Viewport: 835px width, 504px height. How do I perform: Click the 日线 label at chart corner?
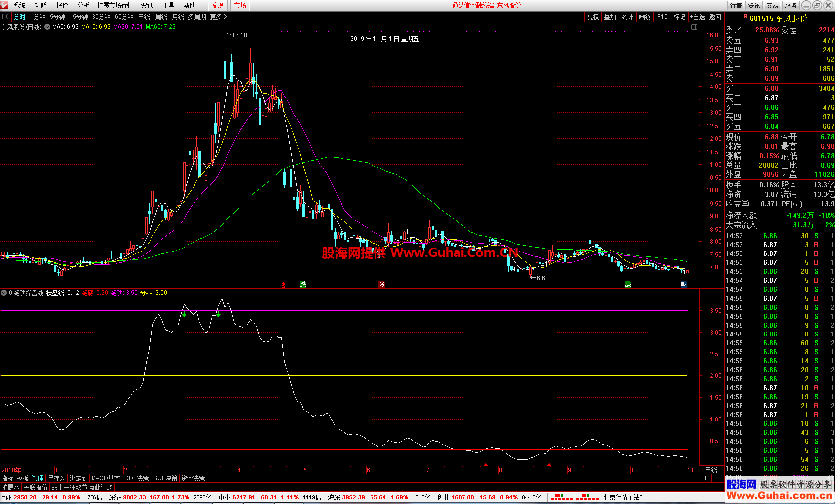click(712, 470)
